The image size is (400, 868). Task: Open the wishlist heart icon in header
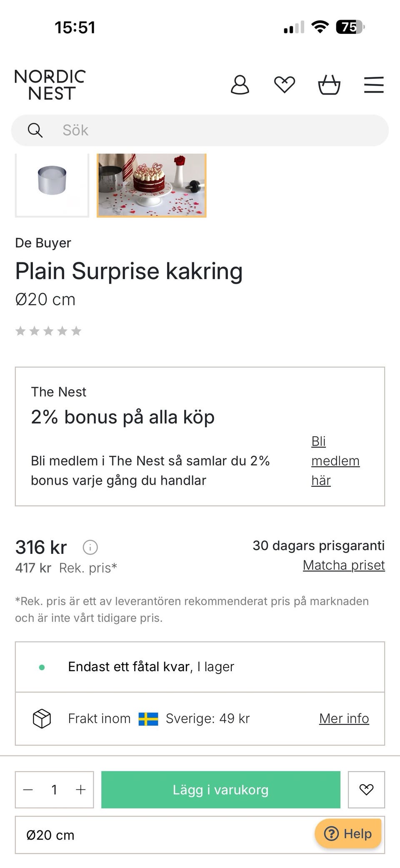[285, 85]
